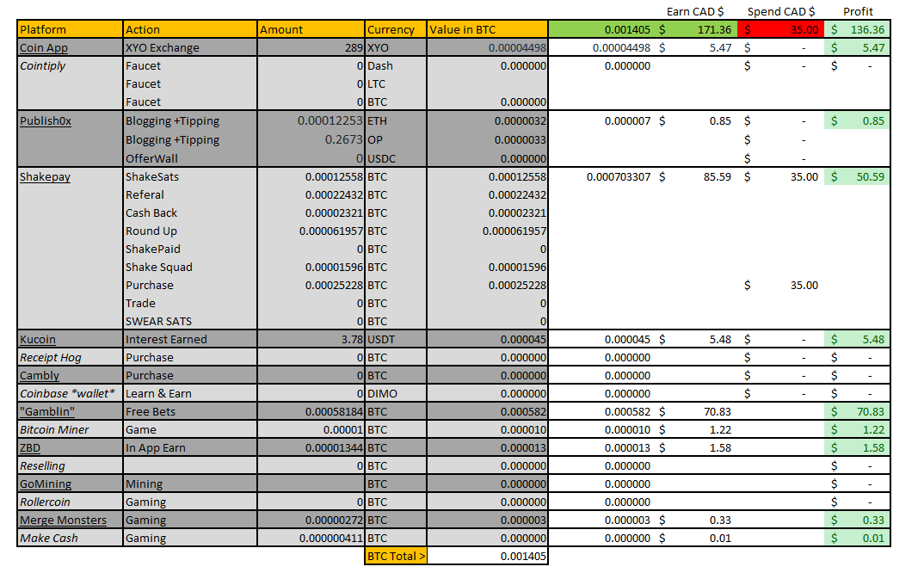This screenshot has width=924, height=579.
Task: Click the XYO Exchange action cell
Action: coord(190,47)
